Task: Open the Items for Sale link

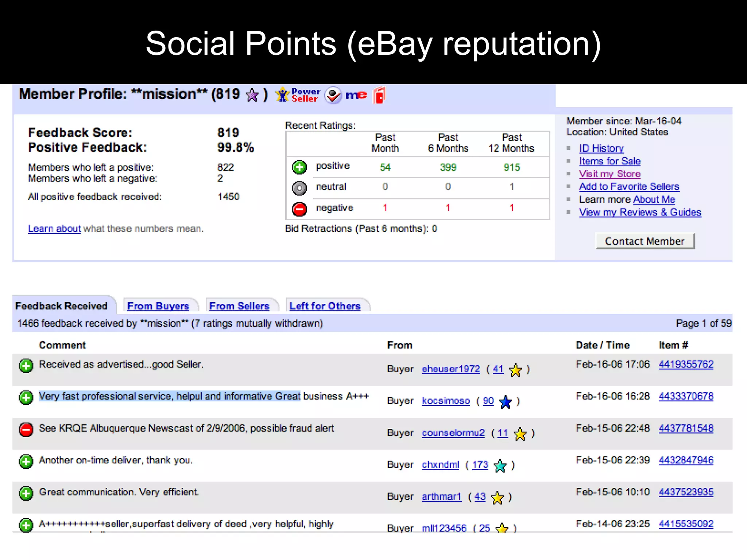Action: coord(610,161)
